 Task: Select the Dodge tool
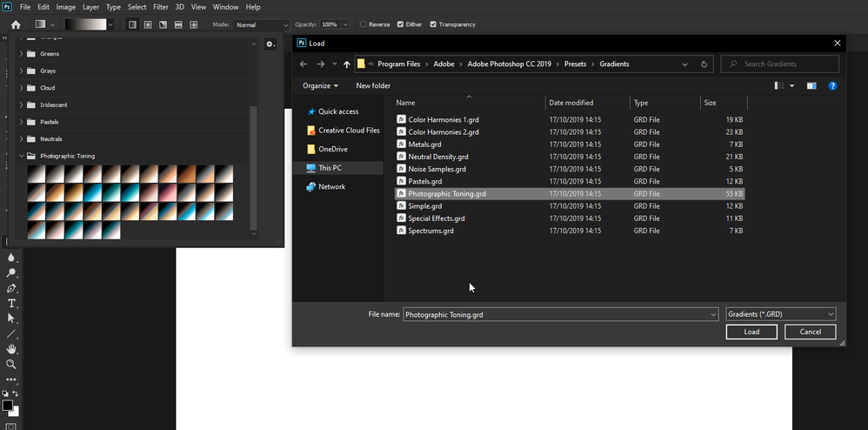pos(11,272)
